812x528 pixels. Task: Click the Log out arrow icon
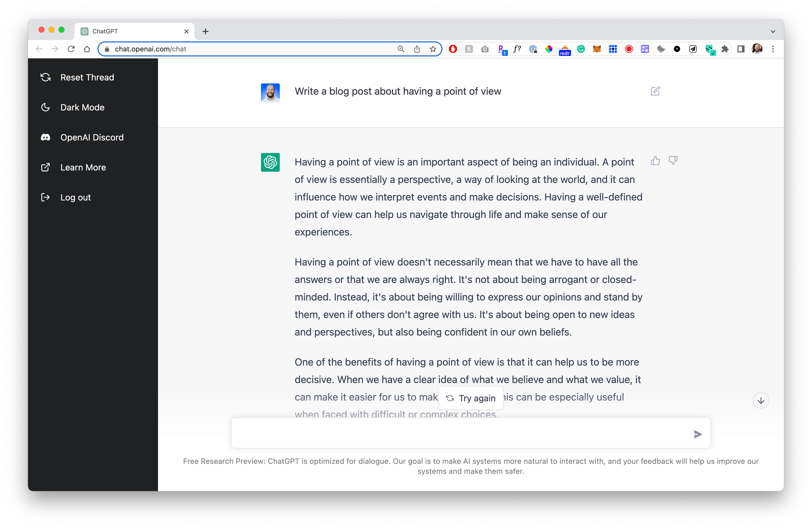click(x=47, y=197)
